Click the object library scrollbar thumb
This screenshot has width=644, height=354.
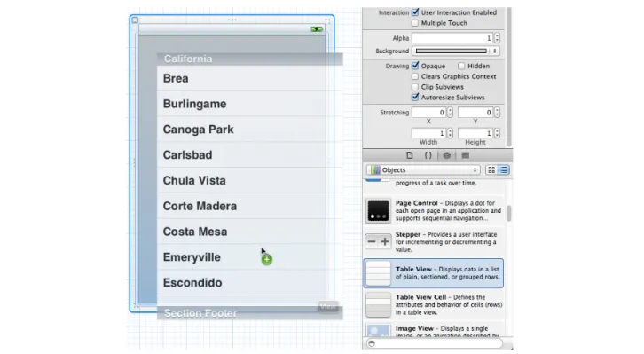509,214
